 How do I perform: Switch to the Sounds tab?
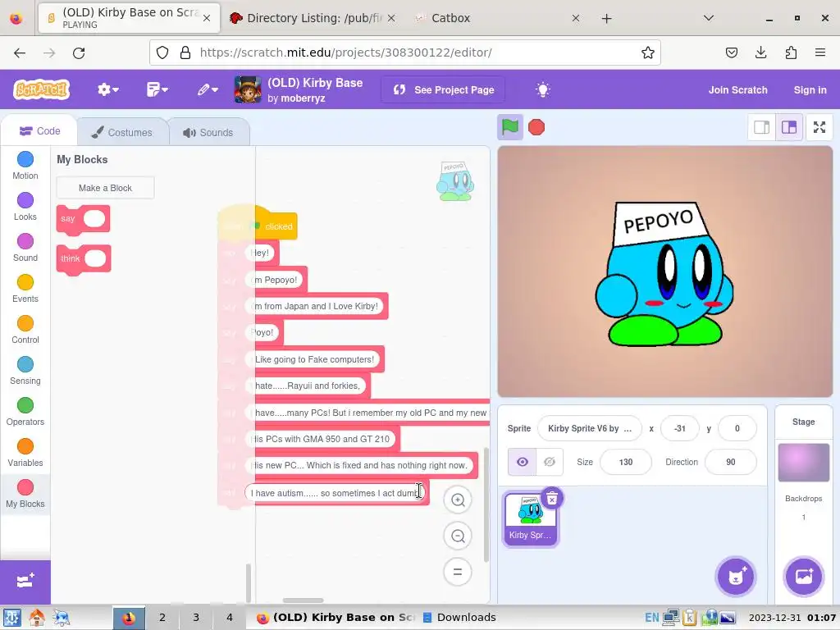point(208,132)
